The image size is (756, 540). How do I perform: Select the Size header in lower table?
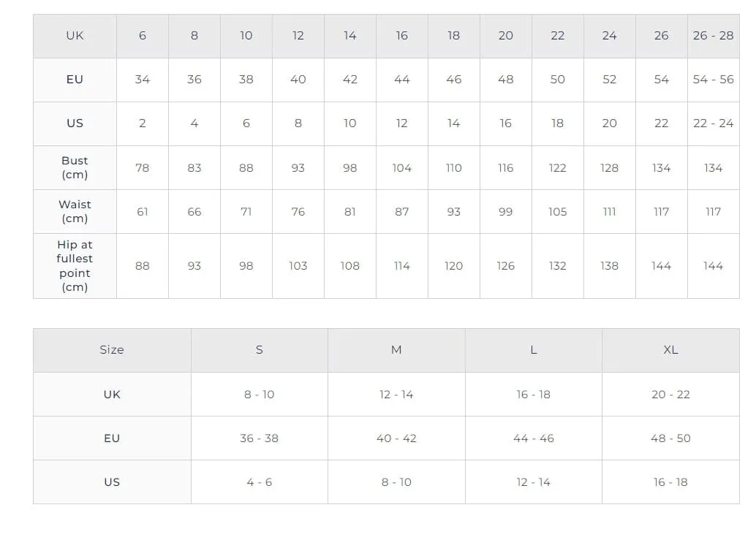tap(112, 350)
